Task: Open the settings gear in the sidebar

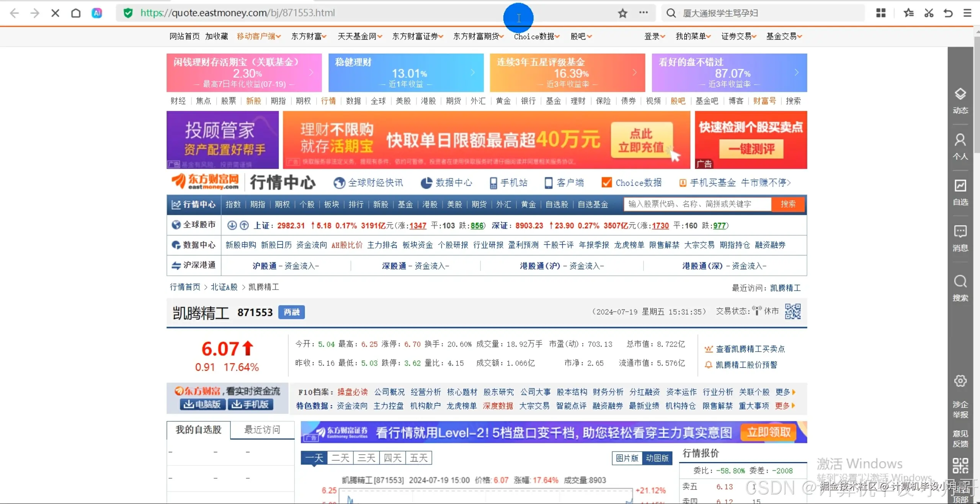Action: tap(960, 381)
